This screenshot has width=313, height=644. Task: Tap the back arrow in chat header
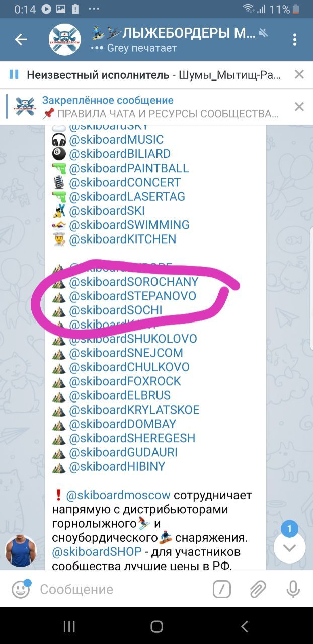coord(21,40)
